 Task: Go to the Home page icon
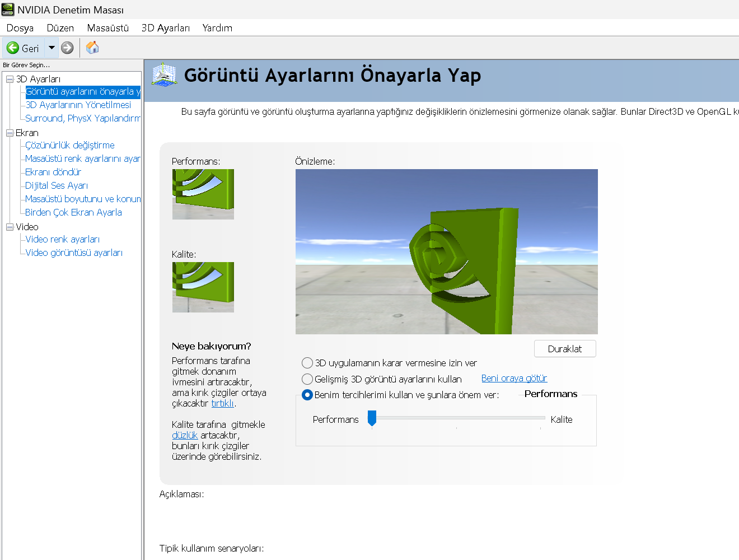(x=92, y=48)
